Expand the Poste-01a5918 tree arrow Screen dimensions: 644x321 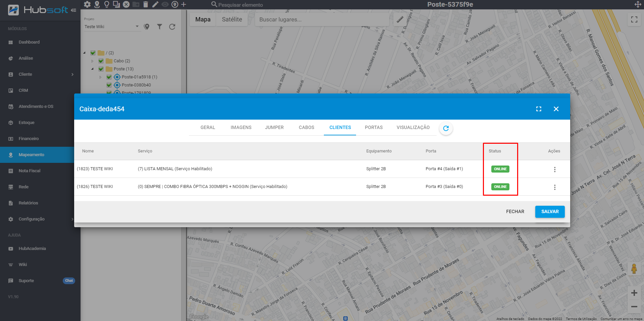click(101, 77)
